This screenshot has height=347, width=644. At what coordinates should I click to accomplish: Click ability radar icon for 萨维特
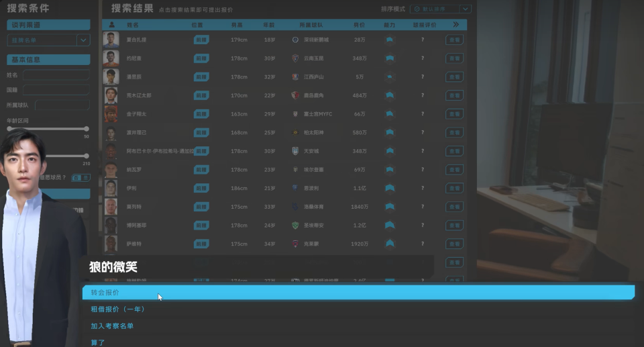[x=389, y=244]
